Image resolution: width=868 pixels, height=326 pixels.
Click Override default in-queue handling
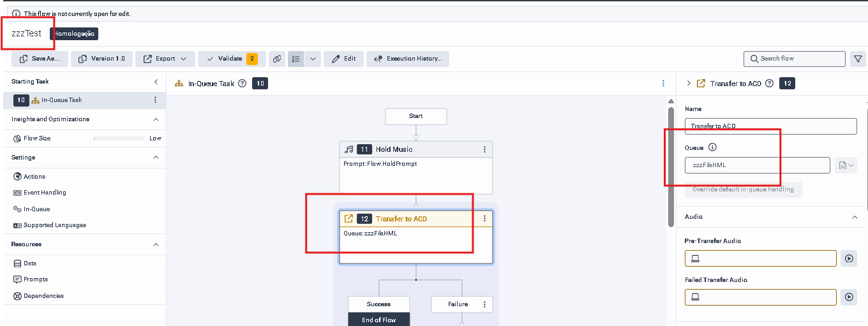744,189
